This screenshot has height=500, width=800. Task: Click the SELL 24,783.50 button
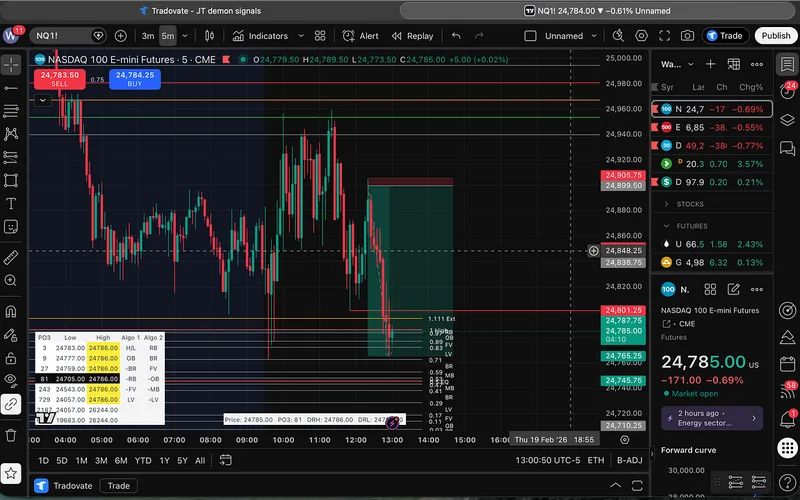pos(60,79)
